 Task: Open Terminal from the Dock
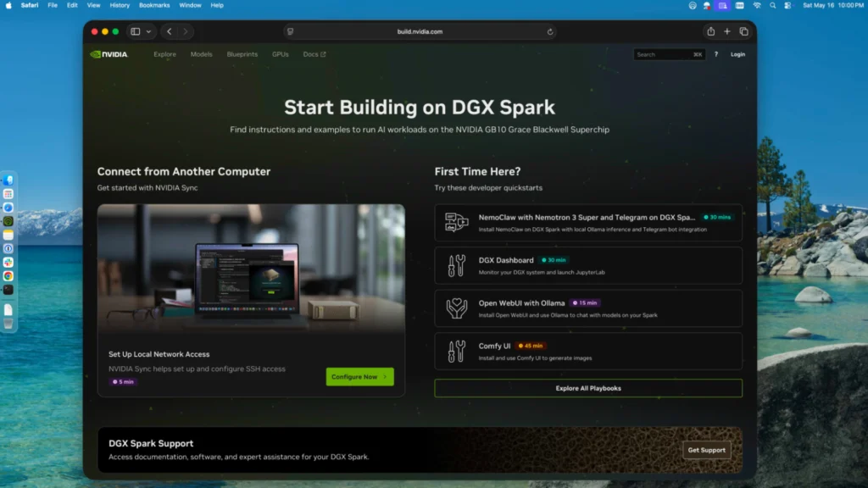click(x=8, y=290)
